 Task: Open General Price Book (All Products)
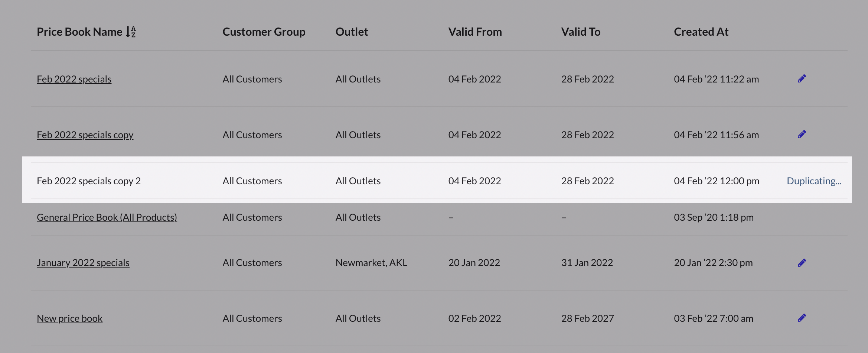tap(107, 217)
